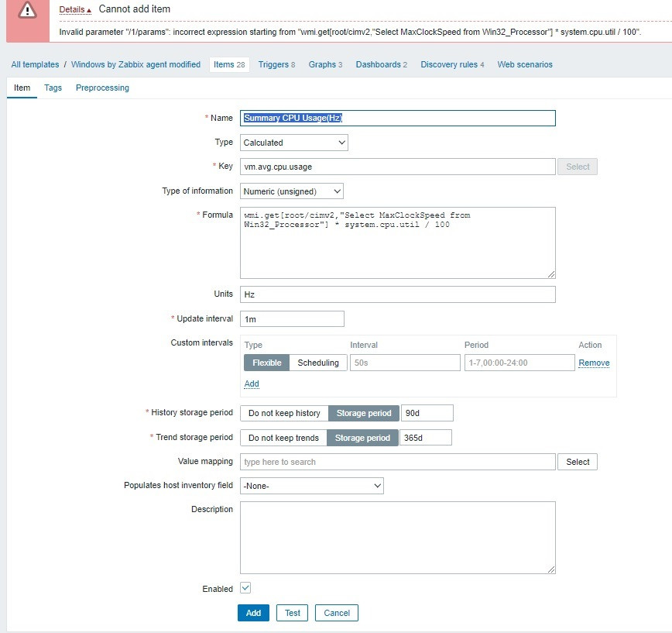This screenshot has height=633, width=672.
Task: Choose Do not keep trends option
Action: (x=283, y=438)
